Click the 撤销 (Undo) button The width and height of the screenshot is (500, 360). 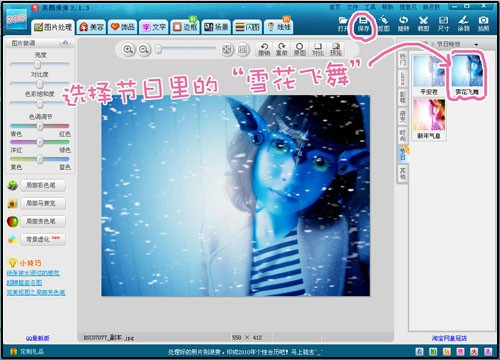tap(264, 49)
